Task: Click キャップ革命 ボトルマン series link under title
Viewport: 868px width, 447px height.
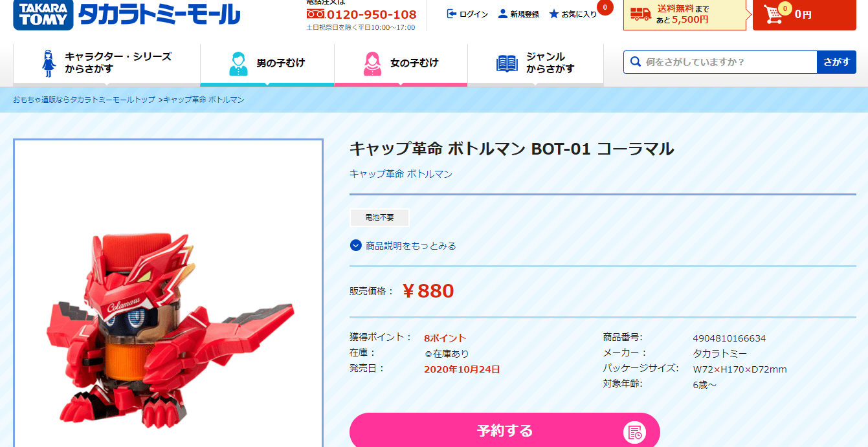Action: pos(401,174)
